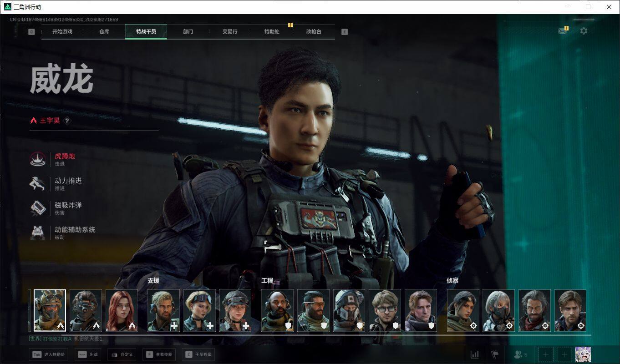Image resolution: width=620 pixels, height=364 pixels.
Task: Close the 三角洲行动 window
Action: pyautogui.click(x=609, y=7)
